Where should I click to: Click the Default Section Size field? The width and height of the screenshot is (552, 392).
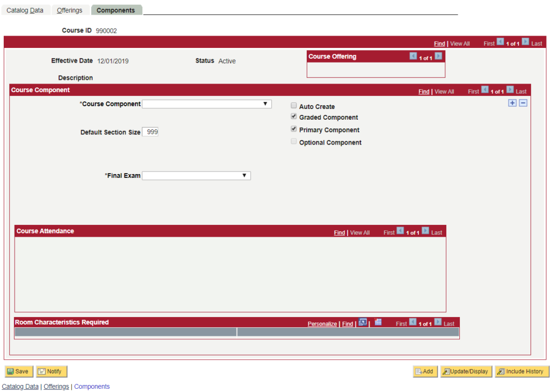(x=150, y=132)
